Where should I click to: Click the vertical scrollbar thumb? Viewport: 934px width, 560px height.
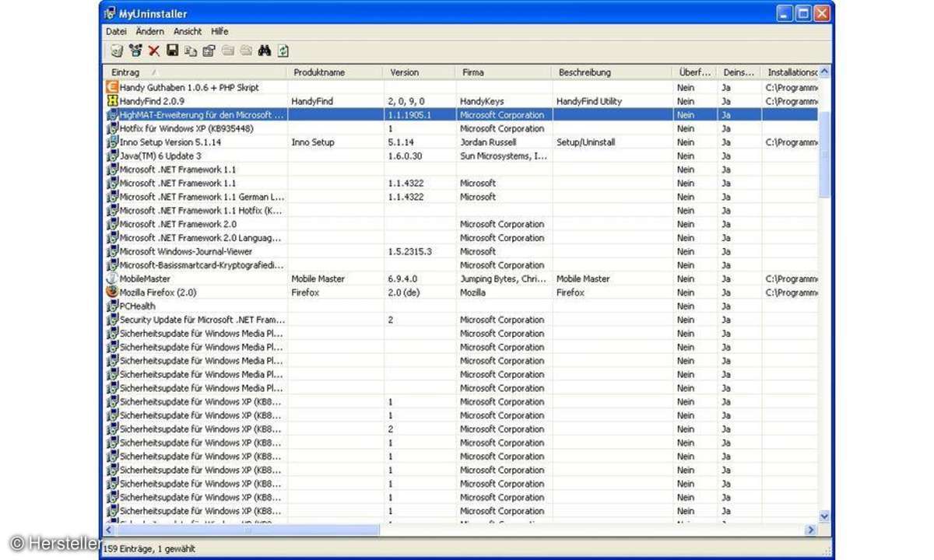pyautogui.click(x=824, y=153)
